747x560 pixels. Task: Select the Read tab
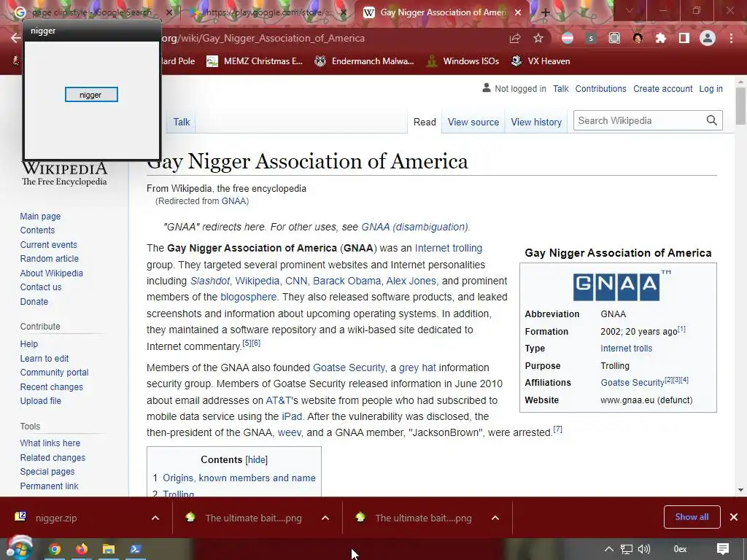[425, 122]
